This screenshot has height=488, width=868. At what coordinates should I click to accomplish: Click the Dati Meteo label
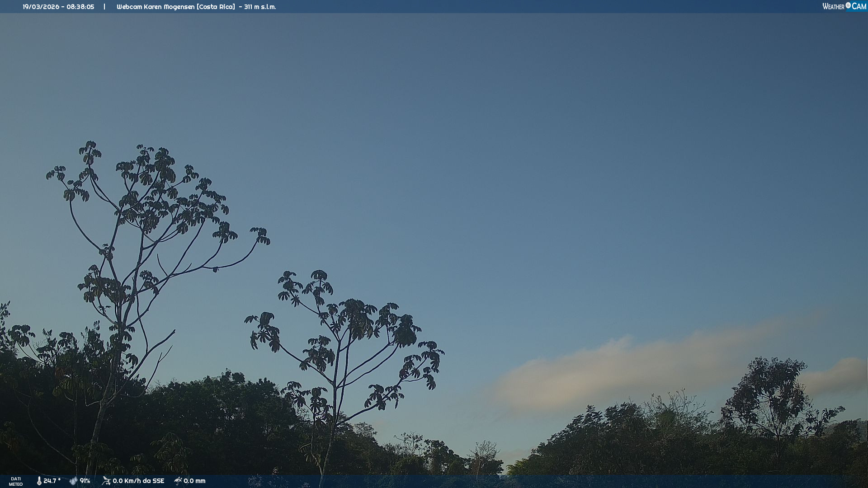pyautogui.click(x=16, y=481)
